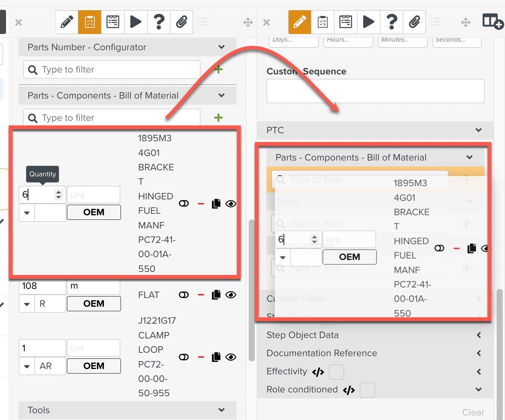Open the question mark help in right toolbar
The image size is (505, 420).
click(x=392, y=22)
